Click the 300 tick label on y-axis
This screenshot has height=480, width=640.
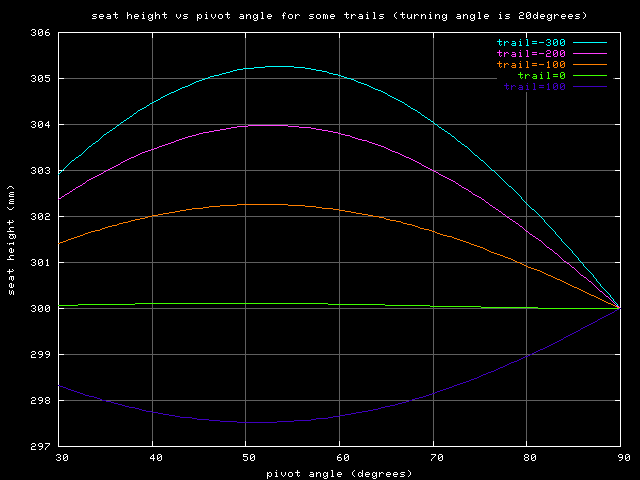pos(40,309)
